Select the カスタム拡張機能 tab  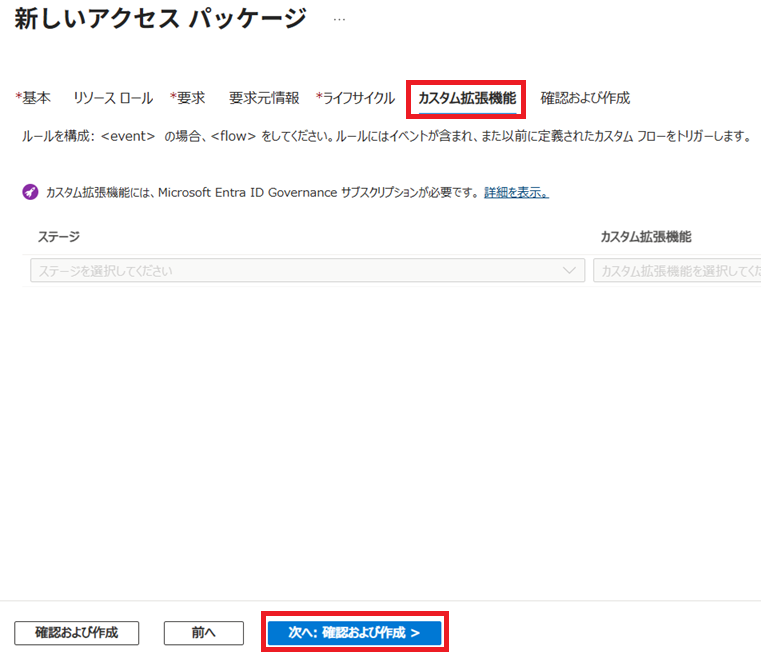click(466, 98)
